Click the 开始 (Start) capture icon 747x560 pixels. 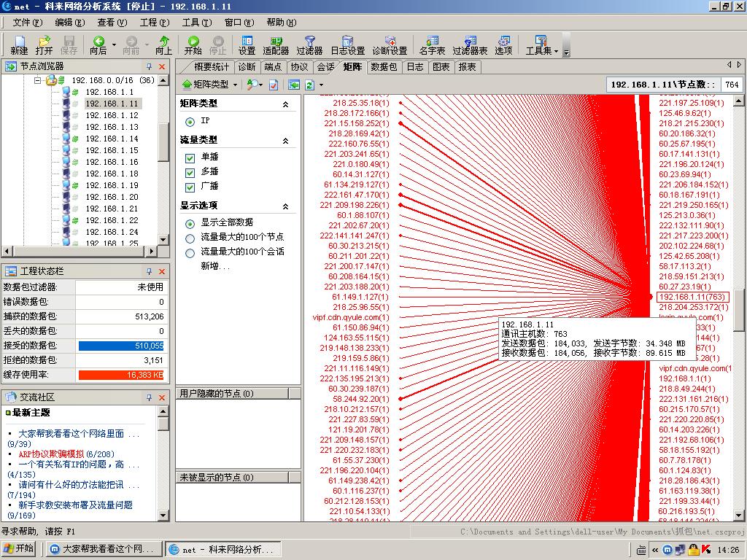coord(193,45)
